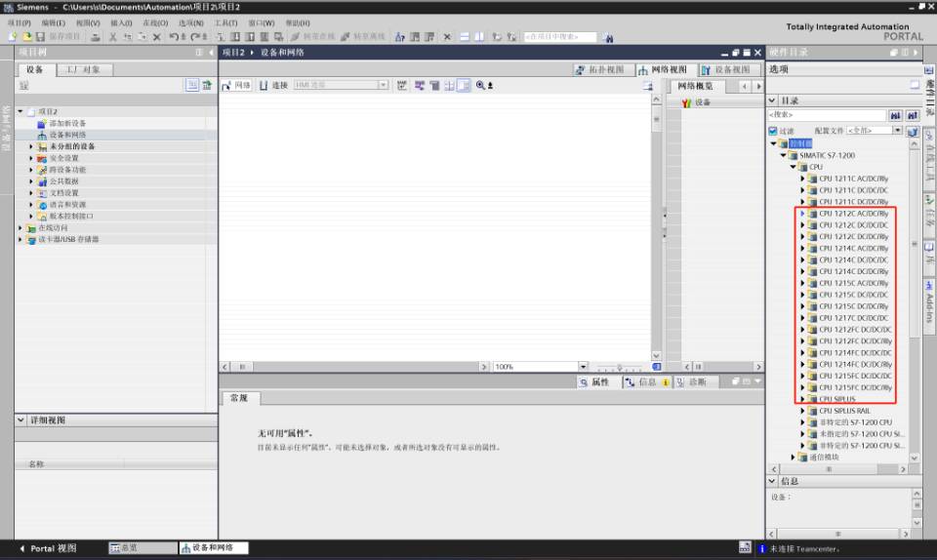Collapse the 目录 catalog section
Viewport: 937px width, 560px height.
click(x=772, y=100)
